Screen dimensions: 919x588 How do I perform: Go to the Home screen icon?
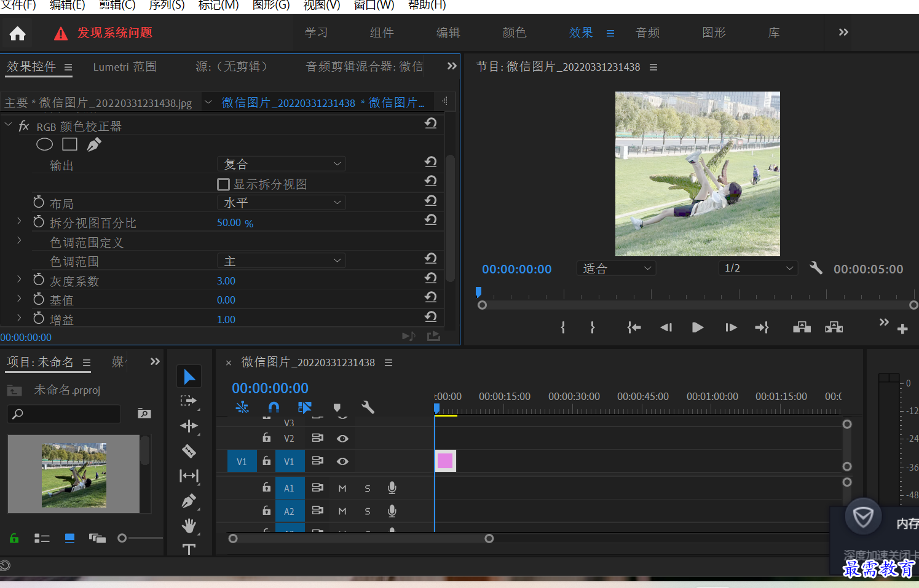(x=18, y=33)
